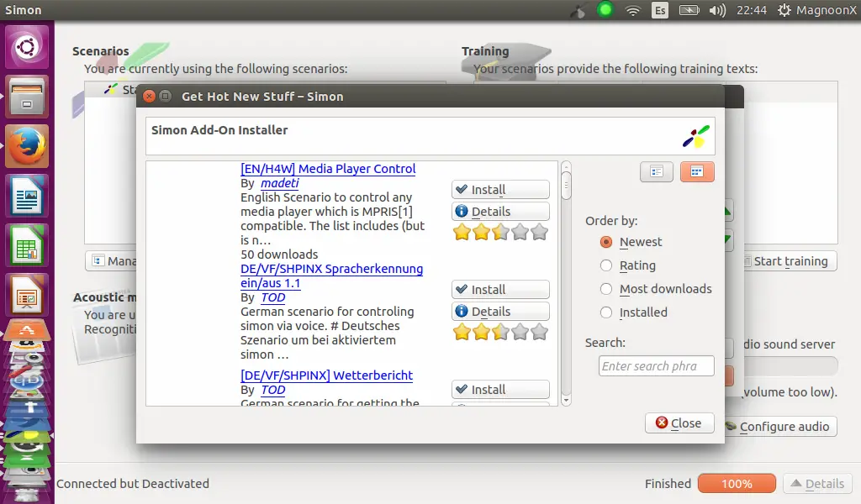The width and height of the screenshot is (861, 504).
Task: Click the "Finished" status label
Action: [x=668, y=484]
